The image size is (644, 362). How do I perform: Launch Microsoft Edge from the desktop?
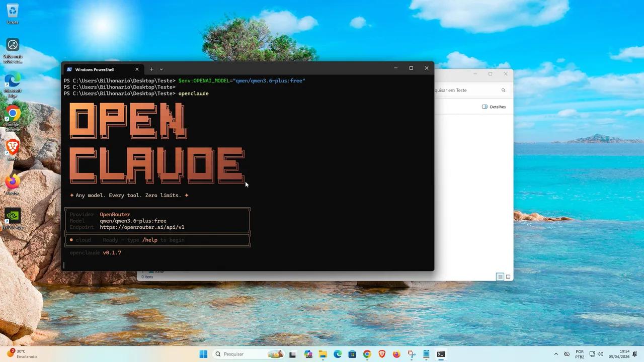pyautogui.click(x=13, y=85)
